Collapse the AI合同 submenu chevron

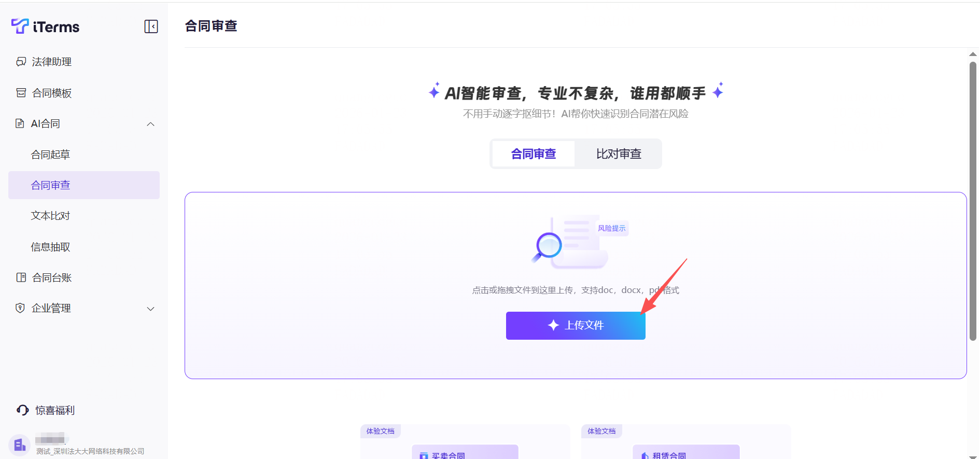pyautogui.click(x=150, y=124)
